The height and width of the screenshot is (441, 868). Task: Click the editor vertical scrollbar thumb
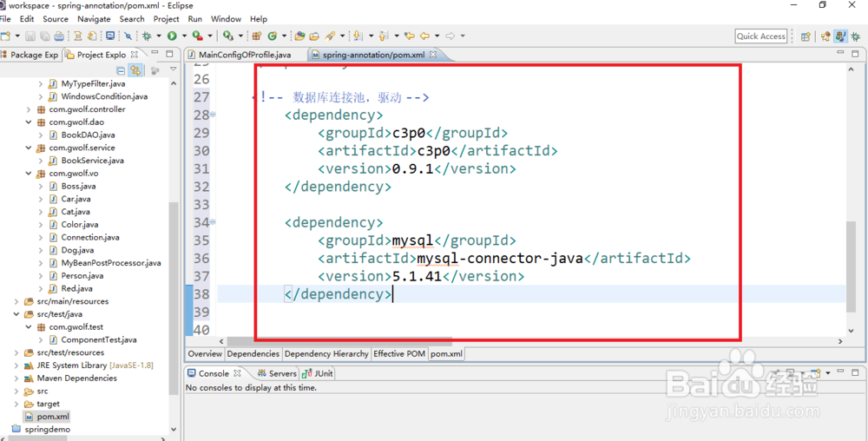852,268
